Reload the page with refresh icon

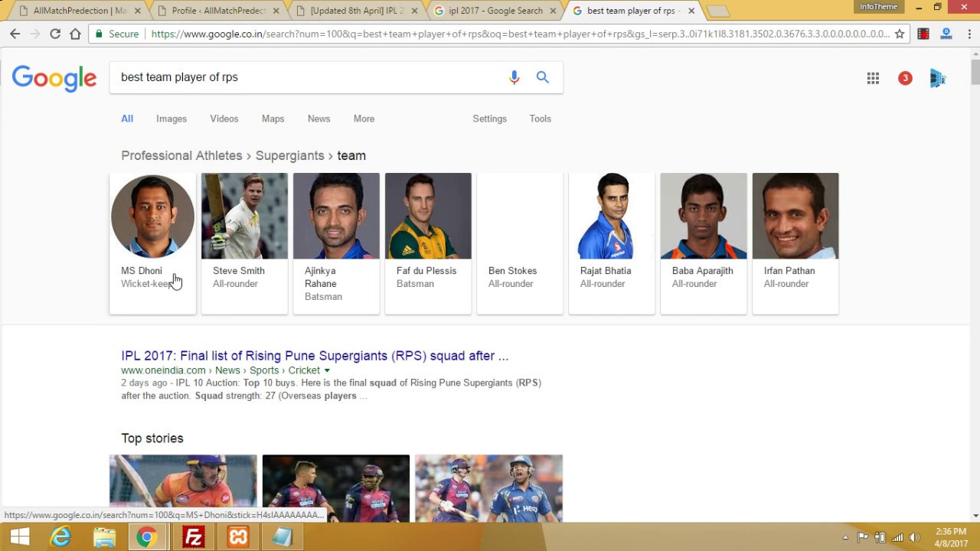click(x=55, y=34)
